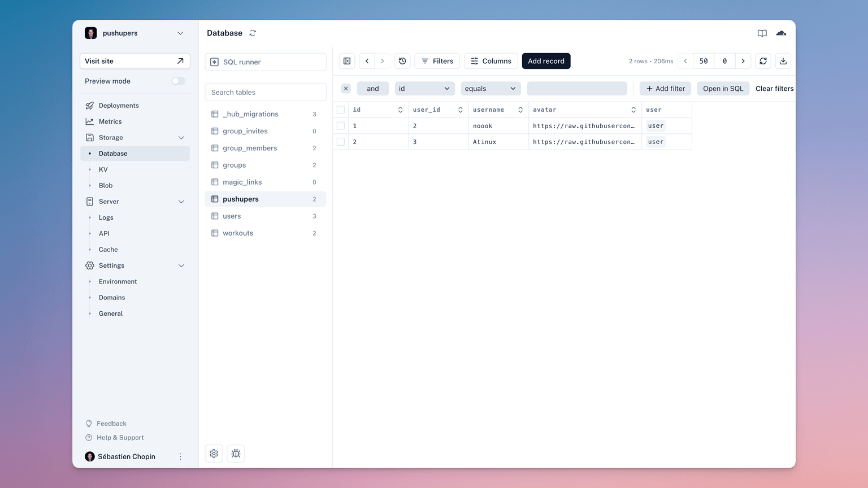This screenshot has width=868, height=488.
Task: Click the Search tables input field
Action: [x=265, y=91]
